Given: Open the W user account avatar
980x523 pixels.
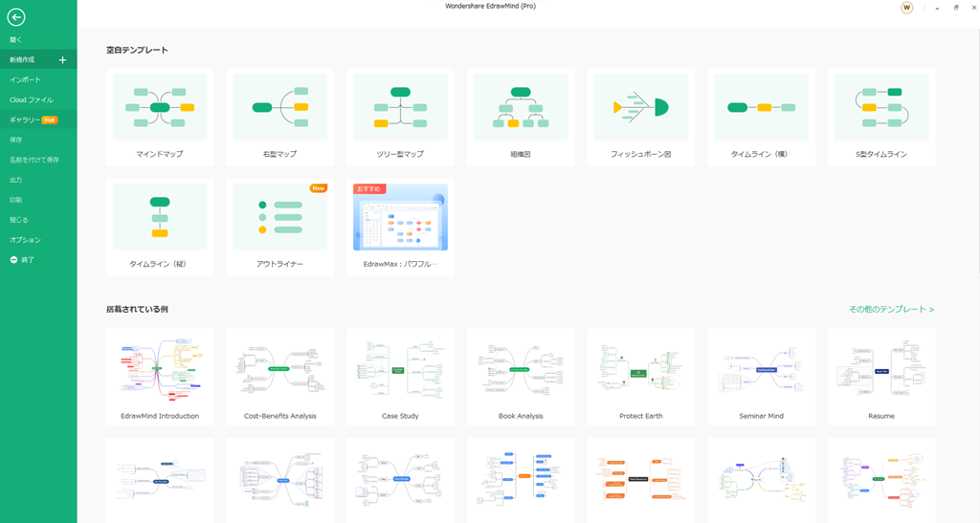Looking at the screenshot, I should [906, 8].
